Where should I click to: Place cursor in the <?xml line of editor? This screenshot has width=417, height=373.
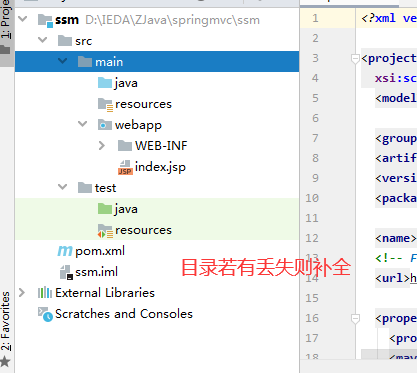389,18
